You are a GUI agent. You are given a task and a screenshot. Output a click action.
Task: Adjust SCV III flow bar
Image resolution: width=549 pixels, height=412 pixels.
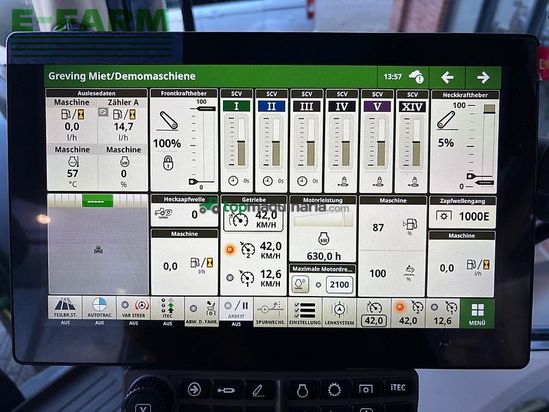click(x=311, y=142)
